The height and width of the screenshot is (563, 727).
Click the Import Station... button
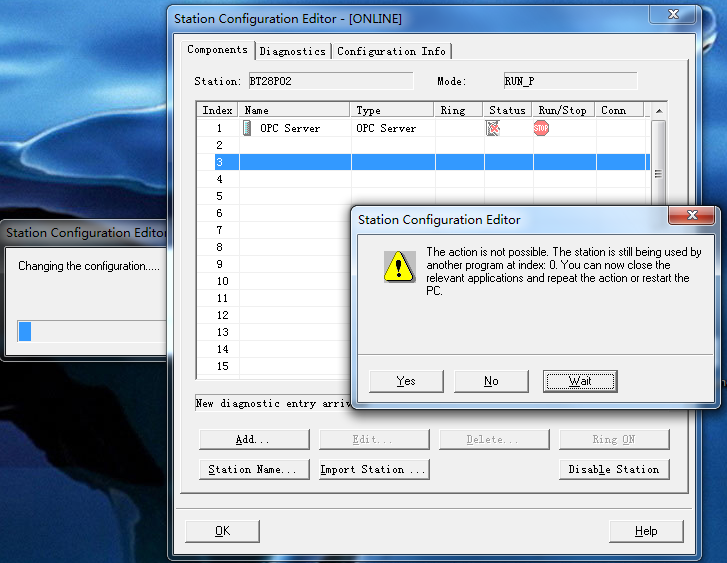374,469
